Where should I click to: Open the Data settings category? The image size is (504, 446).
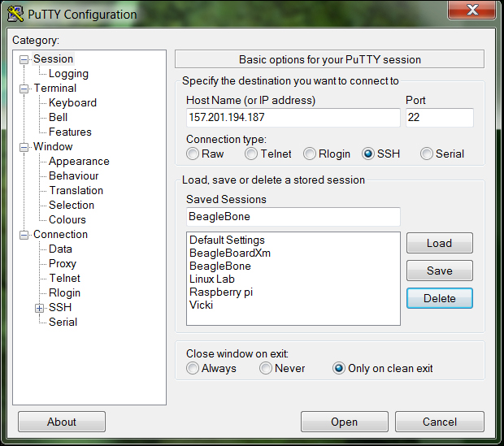60,249
